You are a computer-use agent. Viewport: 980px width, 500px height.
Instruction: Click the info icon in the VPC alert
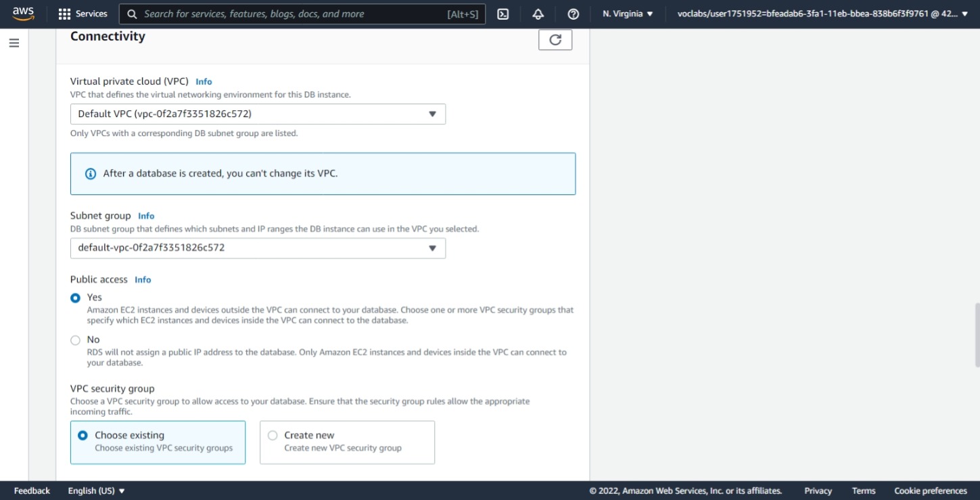click(90, 174)
